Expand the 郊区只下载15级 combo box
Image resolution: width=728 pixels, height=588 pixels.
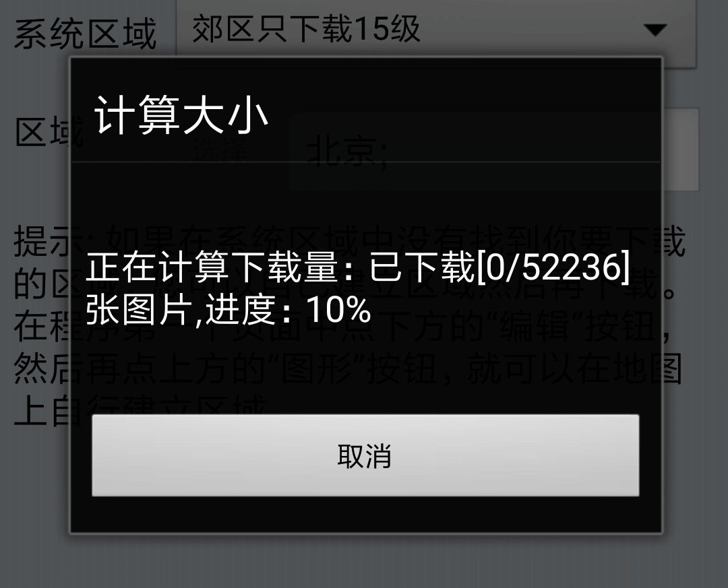[x=436, y=32]
